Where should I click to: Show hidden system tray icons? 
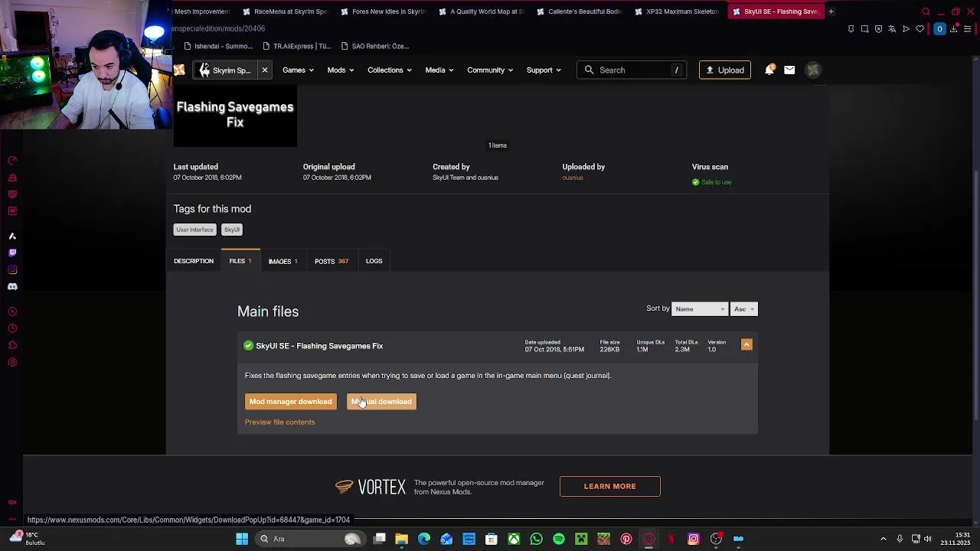[883, 539]
